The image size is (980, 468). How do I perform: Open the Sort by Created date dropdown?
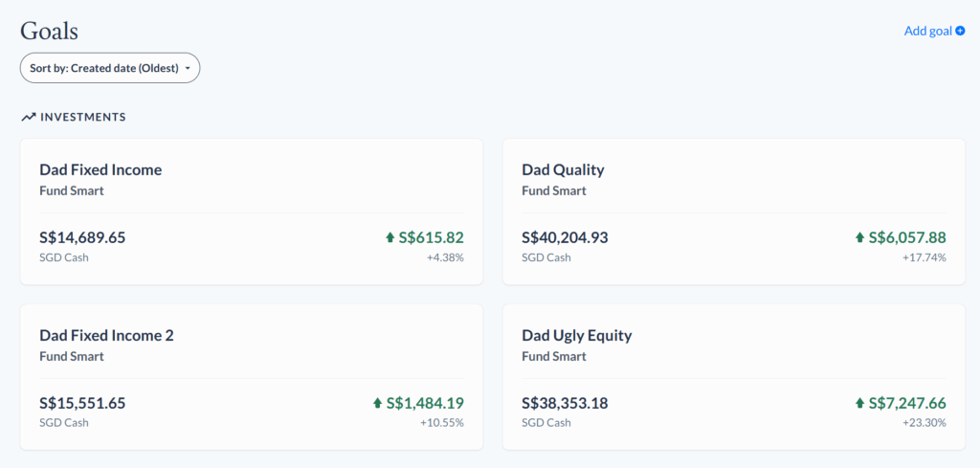110,69
